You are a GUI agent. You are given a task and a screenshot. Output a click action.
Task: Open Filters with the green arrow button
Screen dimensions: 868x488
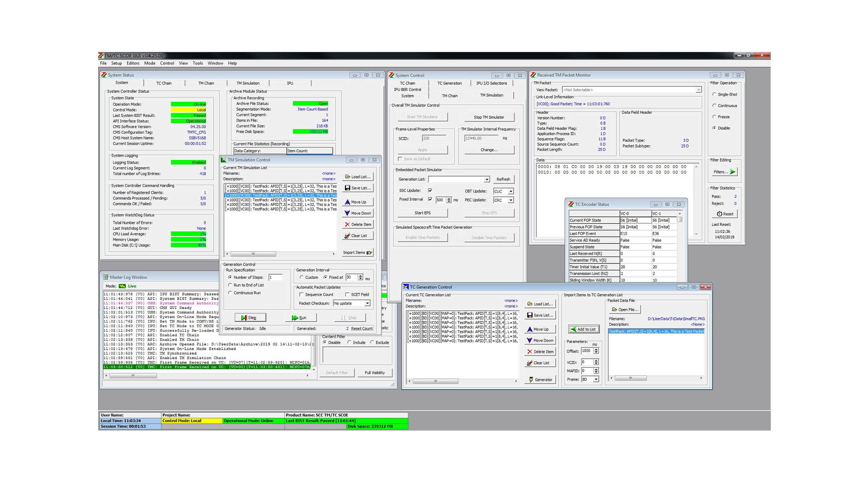[724, 172]
